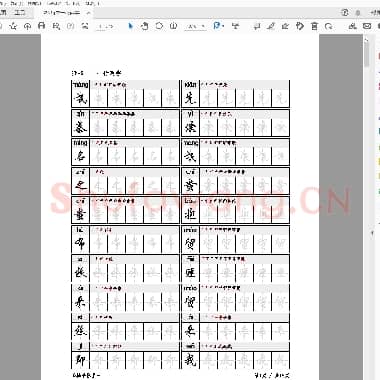Open the sign document pen tool
Viewport: 380px width, 380px height.
tap(285, 26)
